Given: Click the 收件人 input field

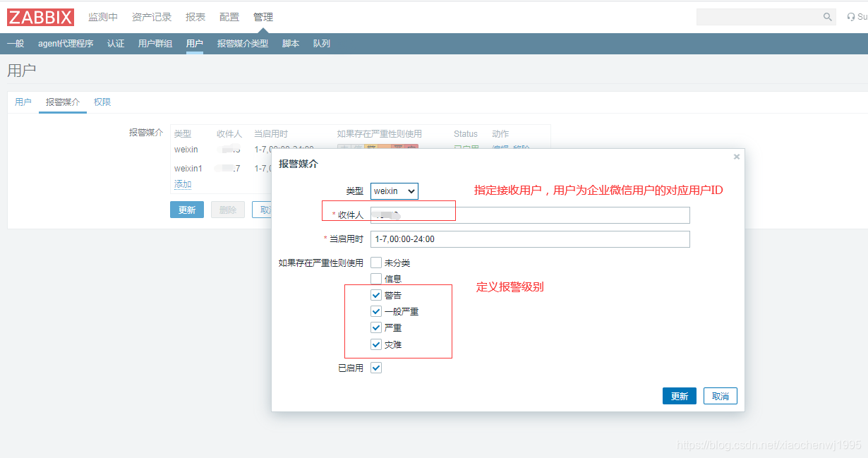Looking at the screenshot, I should pyautogui.click(x=530, y=215).
